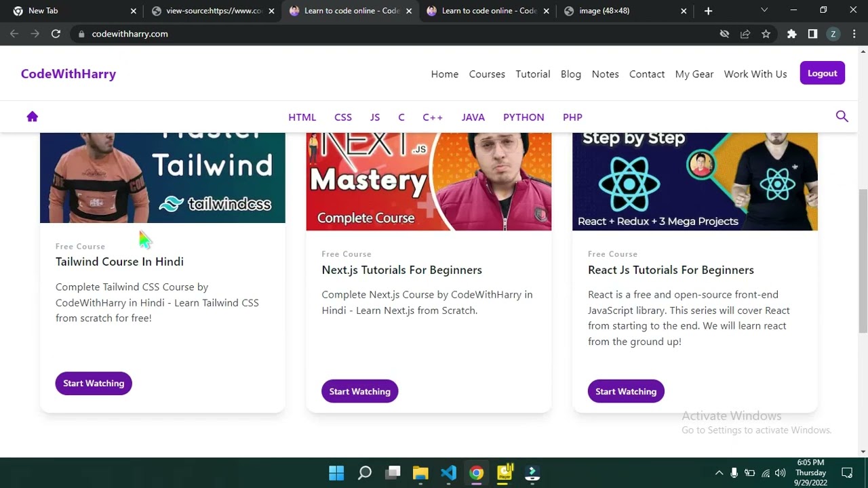Select PHP in the language bar

(572, 117)
